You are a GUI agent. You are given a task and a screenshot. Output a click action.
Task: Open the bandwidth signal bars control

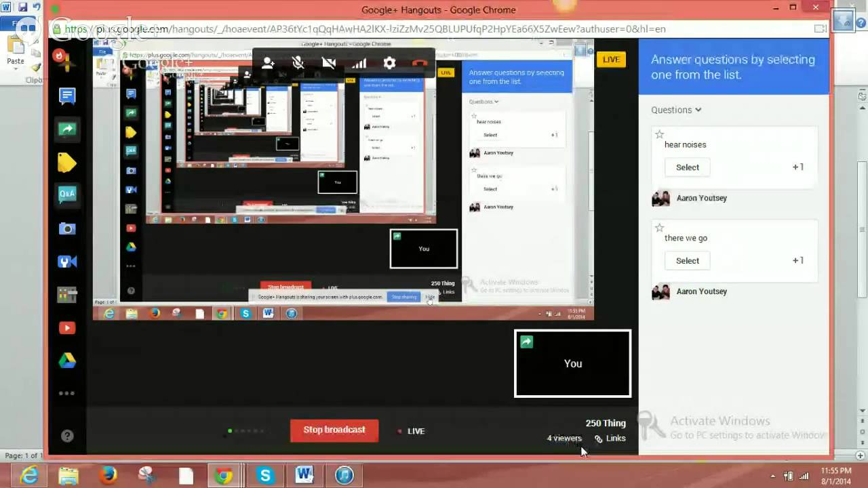coord(359,63)
